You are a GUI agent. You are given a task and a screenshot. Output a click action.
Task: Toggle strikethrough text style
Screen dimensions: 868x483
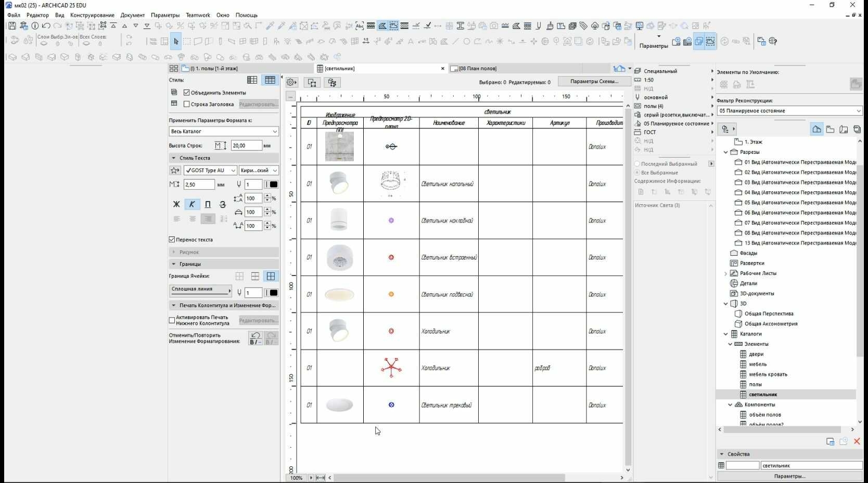(x=223, y=204)
